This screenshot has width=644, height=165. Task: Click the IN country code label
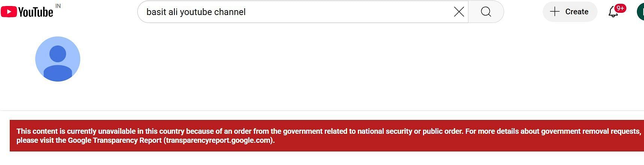pos(58,6)
